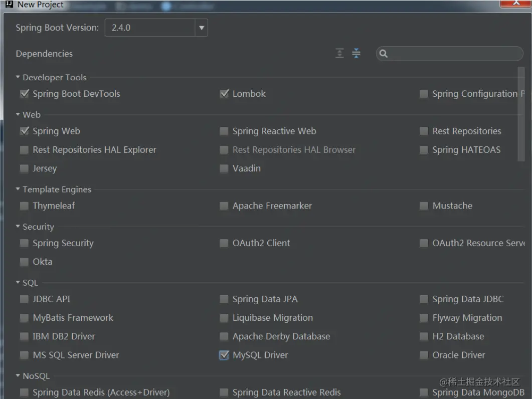Check Flyway Migration
The height and width of the screenshot is (399, 532).
pos(424,318)
